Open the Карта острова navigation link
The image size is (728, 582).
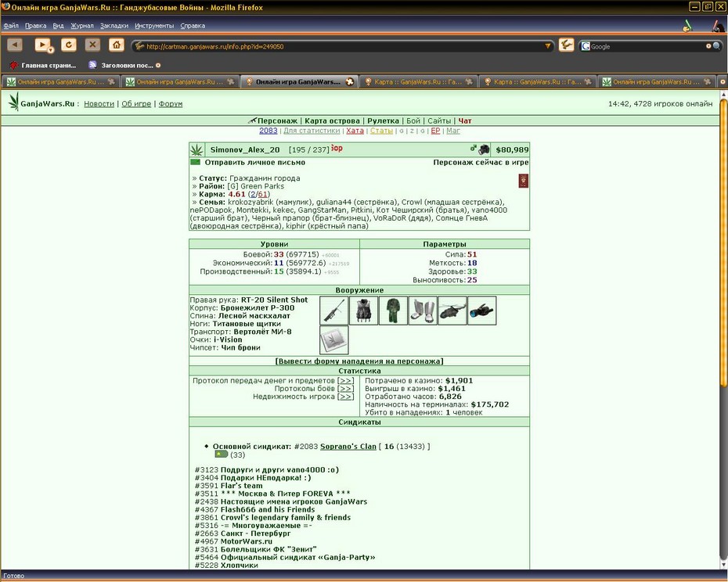[332, 120]
